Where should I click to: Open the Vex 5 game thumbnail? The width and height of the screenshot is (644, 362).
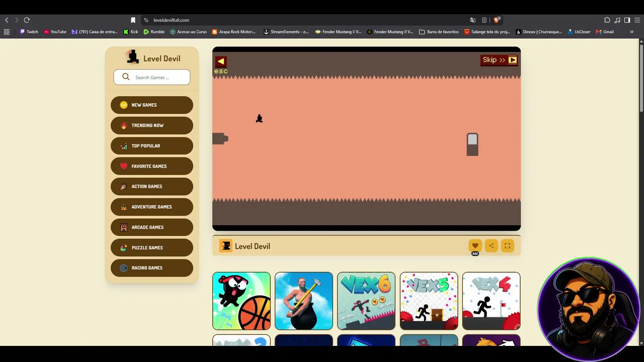(x=429, y=301)
